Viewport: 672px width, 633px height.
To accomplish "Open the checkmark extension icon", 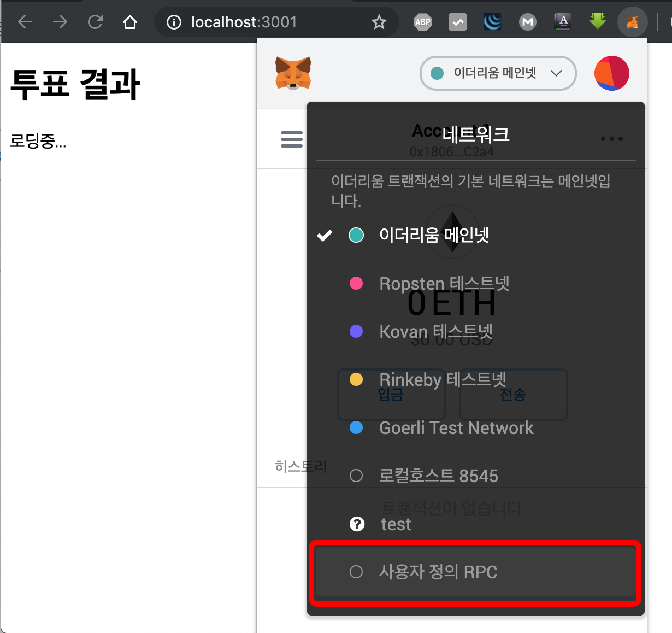I will (458, 22).
